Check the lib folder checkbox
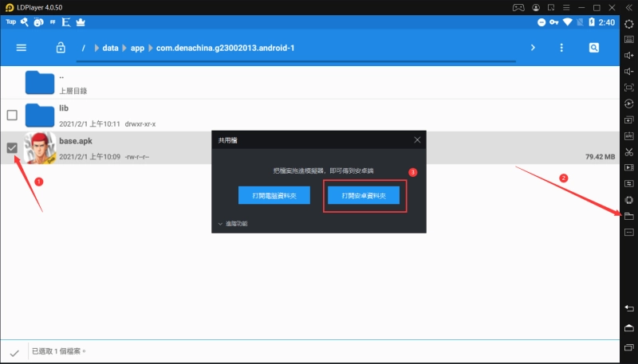638x364 pixels. click(12, 115)
